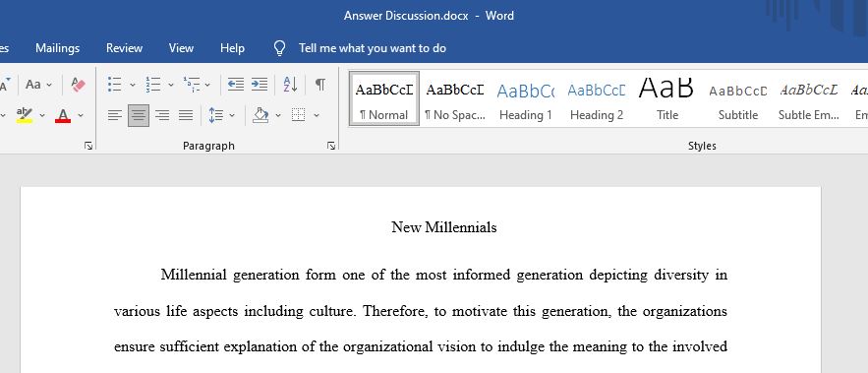Click the Clear All Formatting eraser icon

coord(79,85)
